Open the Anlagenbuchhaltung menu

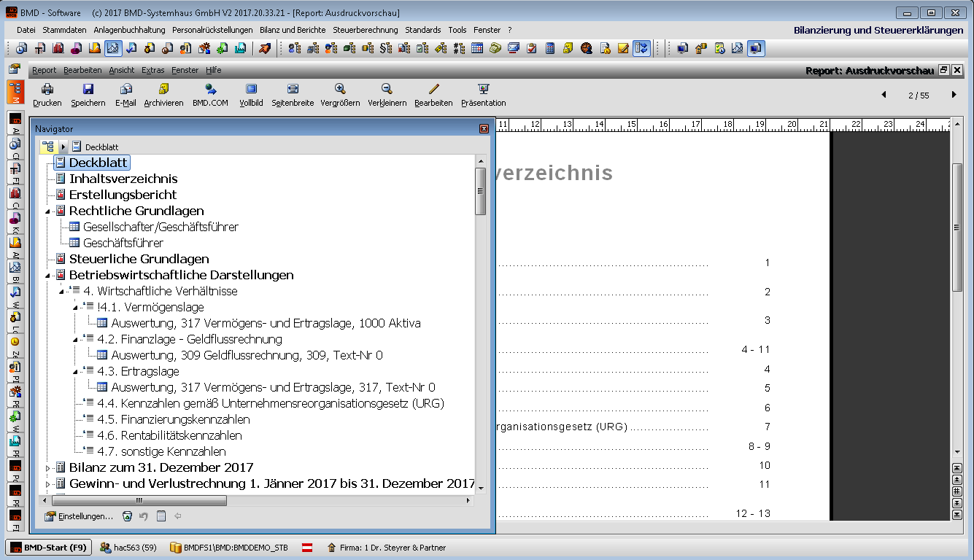pyautogui.click(x=129, y=30)
